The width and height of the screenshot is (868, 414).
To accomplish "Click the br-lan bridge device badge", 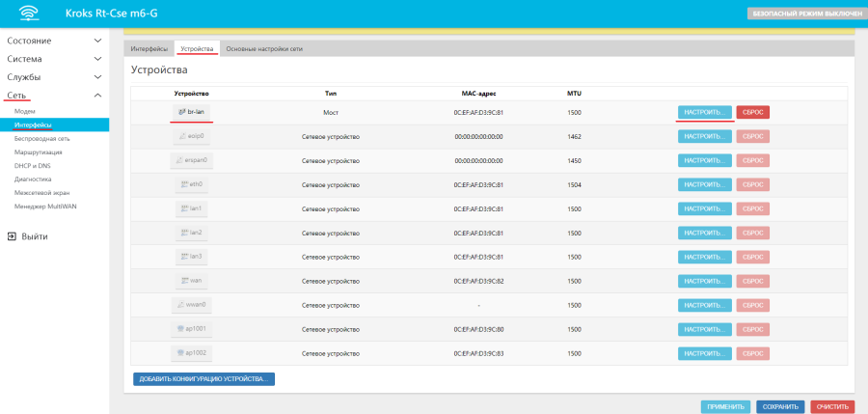I will [x=192, y=112].
